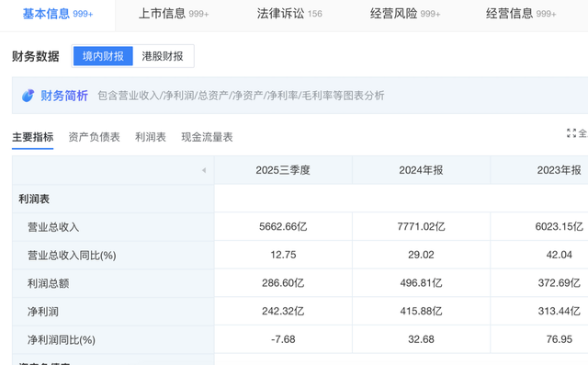
Task: Select the 主要指标 sub-tab
Action: point(33,137)
